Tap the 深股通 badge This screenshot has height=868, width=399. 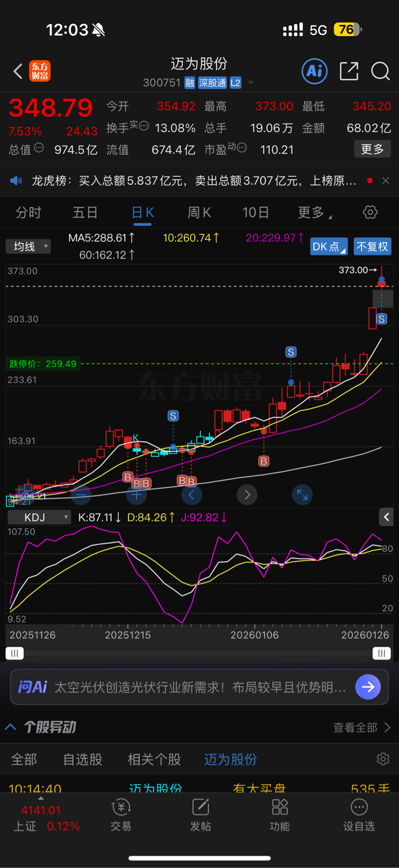pos(212,83)
